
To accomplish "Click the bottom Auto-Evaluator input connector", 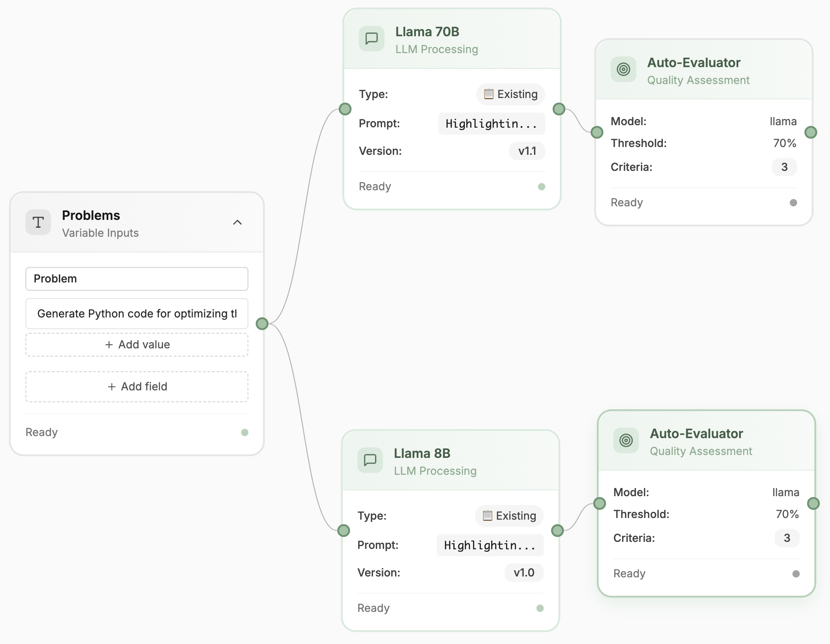I will [x=600, y=503].
